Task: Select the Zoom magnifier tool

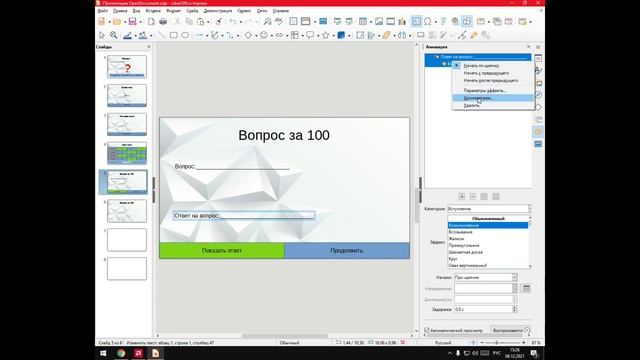Action: click(x=114, y=36)
